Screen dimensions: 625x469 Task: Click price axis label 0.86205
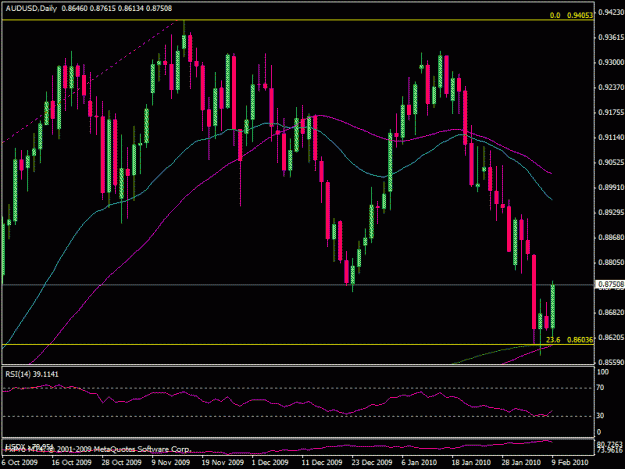point(611,338)
